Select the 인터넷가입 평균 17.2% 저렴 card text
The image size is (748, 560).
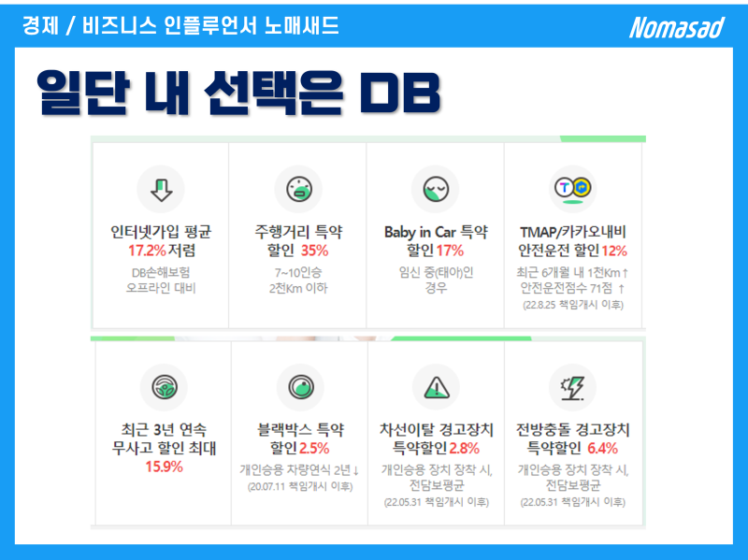click(161, 241)
